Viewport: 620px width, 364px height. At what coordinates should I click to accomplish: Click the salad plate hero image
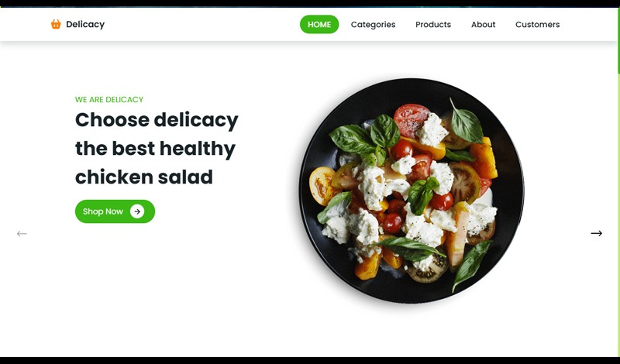click(412, 191)
